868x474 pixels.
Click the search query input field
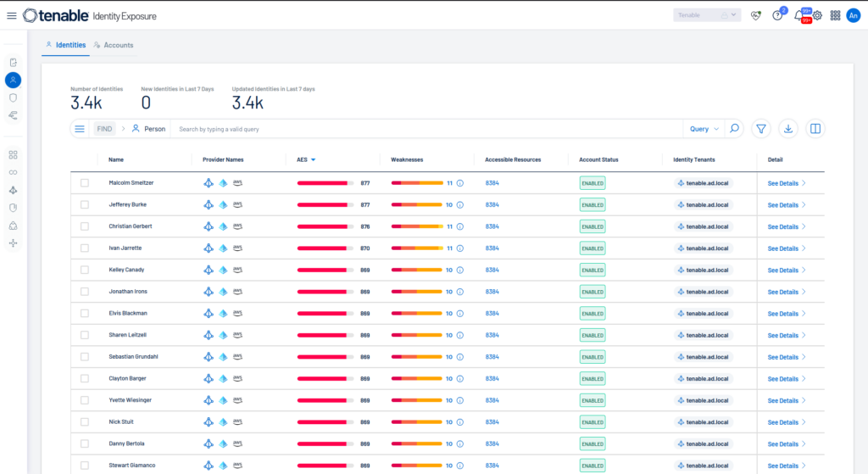tap(426, 129)
